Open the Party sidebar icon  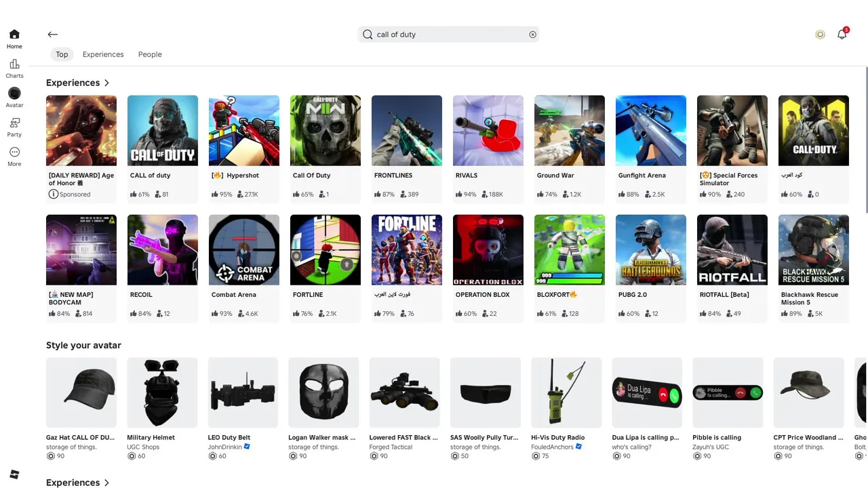(14, 123)
